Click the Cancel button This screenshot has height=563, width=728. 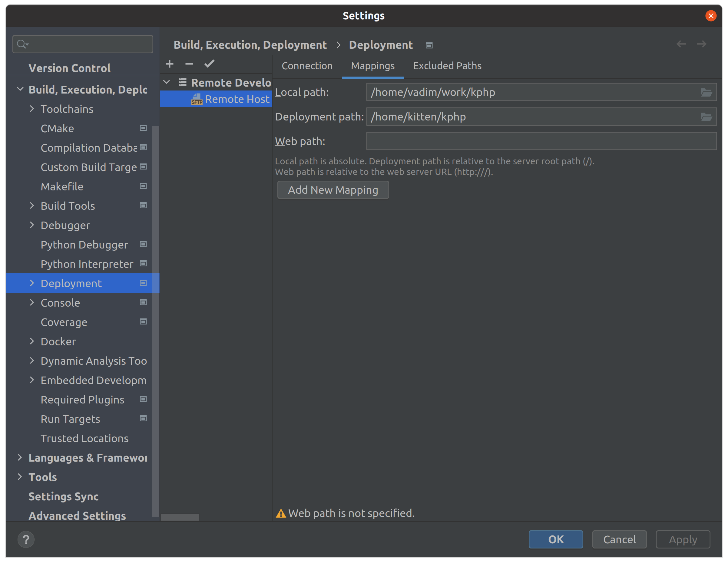coord(619,539)
